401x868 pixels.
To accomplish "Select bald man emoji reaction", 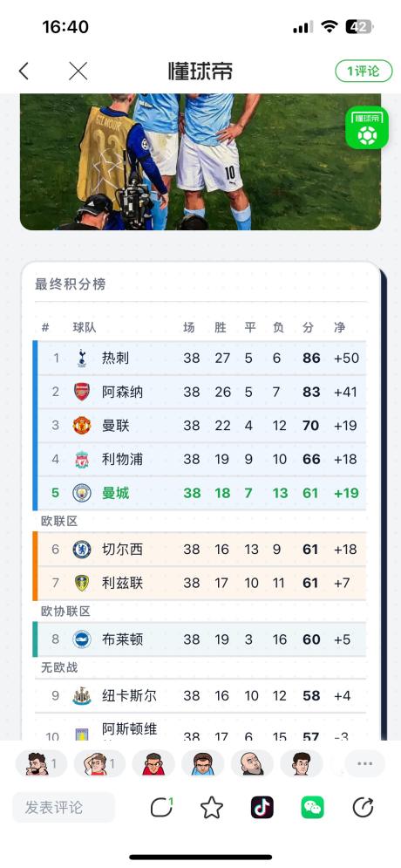I will (x=252, y=764).
